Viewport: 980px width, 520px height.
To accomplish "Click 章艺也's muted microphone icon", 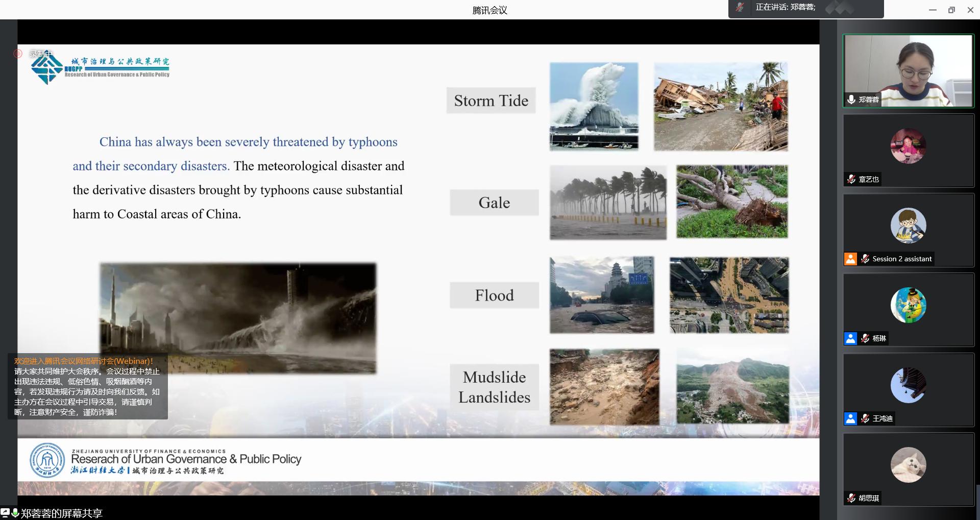I will [851, 179].
